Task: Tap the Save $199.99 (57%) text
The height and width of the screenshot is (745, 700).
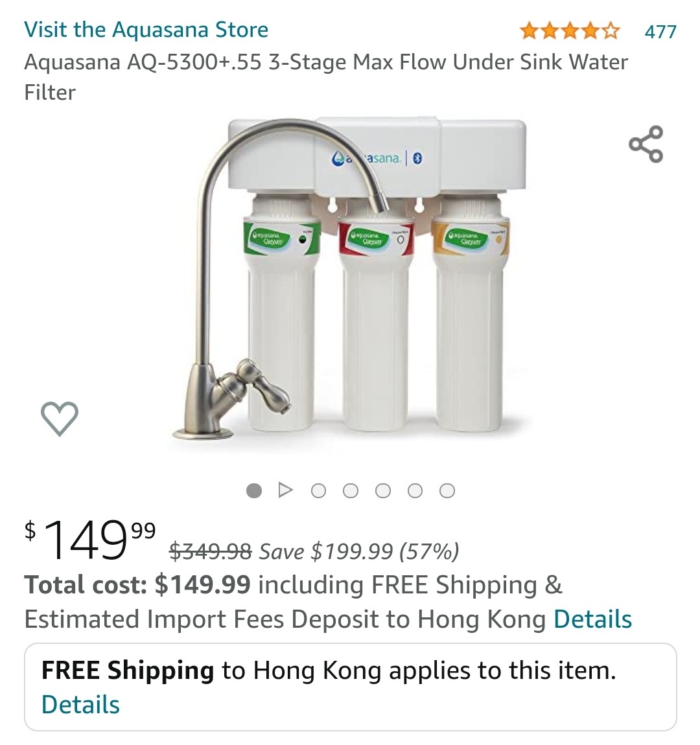Action: point(359,551)
